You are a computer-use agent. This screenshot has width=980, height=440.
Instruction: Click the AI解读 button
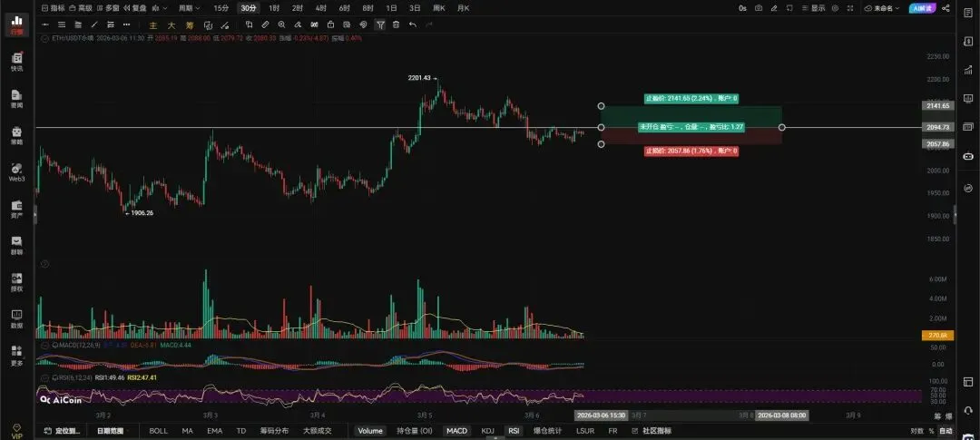pyautogui.click(x=923, y=8)
